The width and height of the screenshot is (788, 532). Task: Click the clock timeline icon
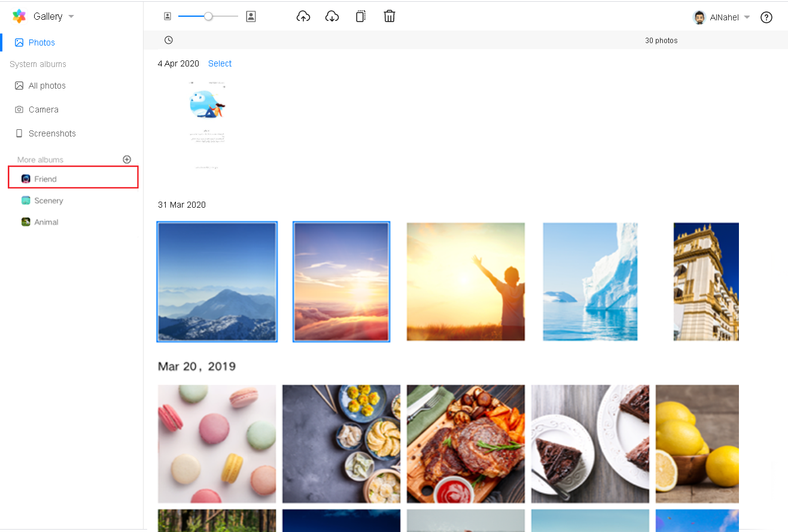pyautogui.click(x=169, y=40)
